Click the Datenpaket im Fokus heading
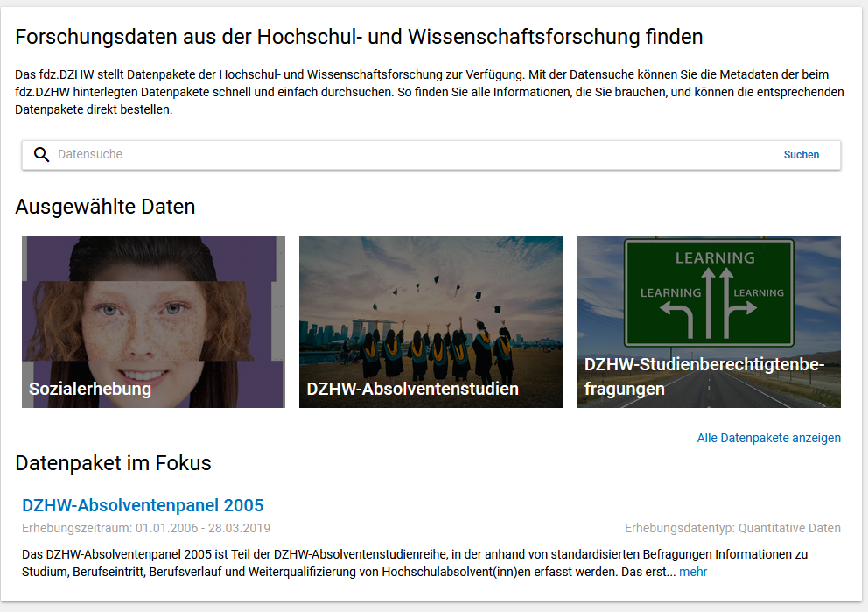The image size is (868, 612). click(x=114, y=463)
